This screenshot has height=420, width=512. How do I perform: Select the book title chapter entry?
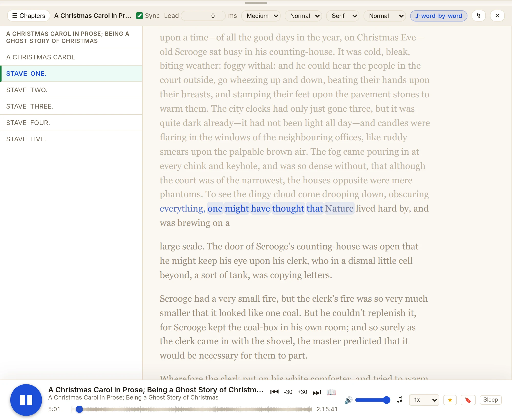[x=71, y=37]
